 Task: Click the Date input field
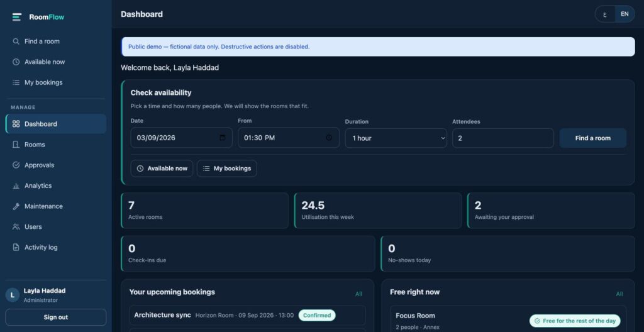click(182, 138)
